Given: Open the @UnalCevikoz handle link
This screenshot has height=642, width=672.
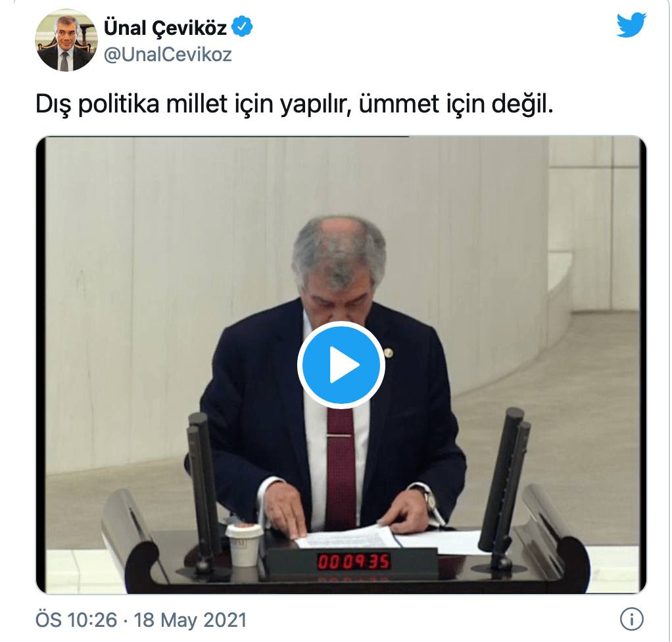Looking at the screenshot, I should [x=168, y=55].
